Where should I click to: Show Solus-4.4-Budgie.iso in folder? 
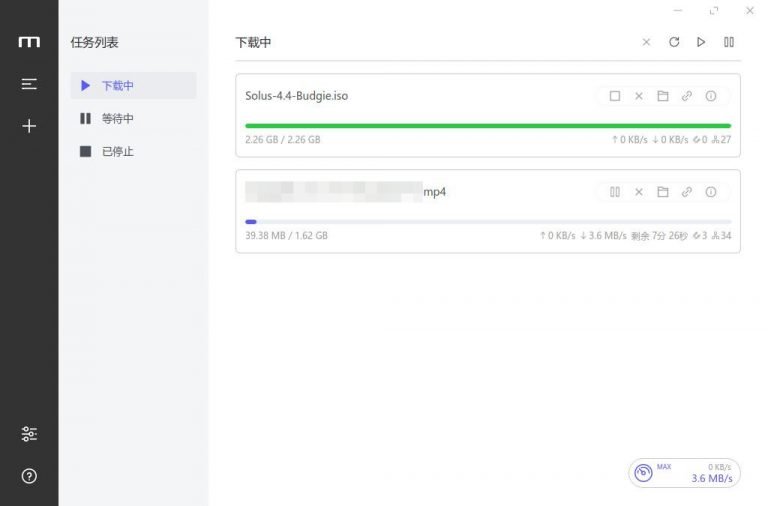tap(663, 96)
